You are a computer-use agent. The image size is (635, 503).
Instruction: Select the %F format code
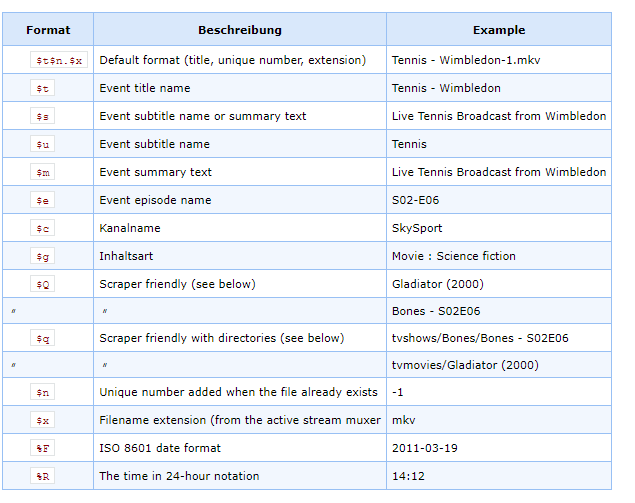pyautogui.click(x=43, y=448)
